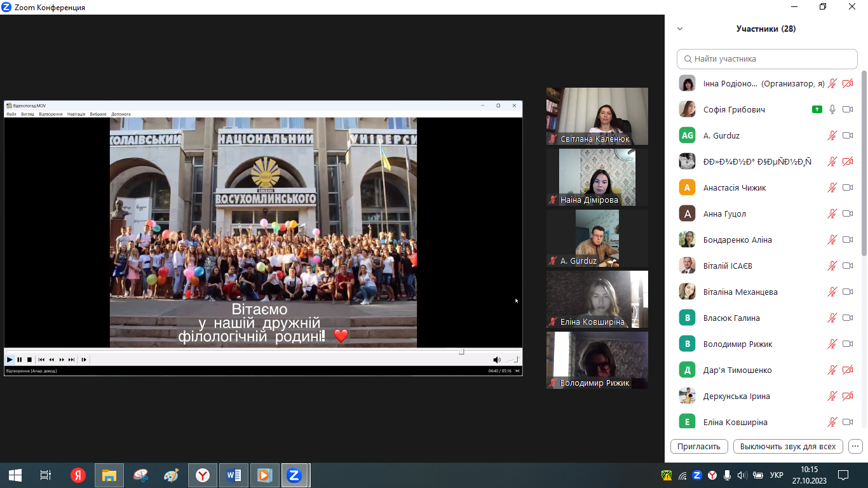Click the Zoom icon in the system tray
This screenshot has height=488, width=868.
[x=697, y=475]
